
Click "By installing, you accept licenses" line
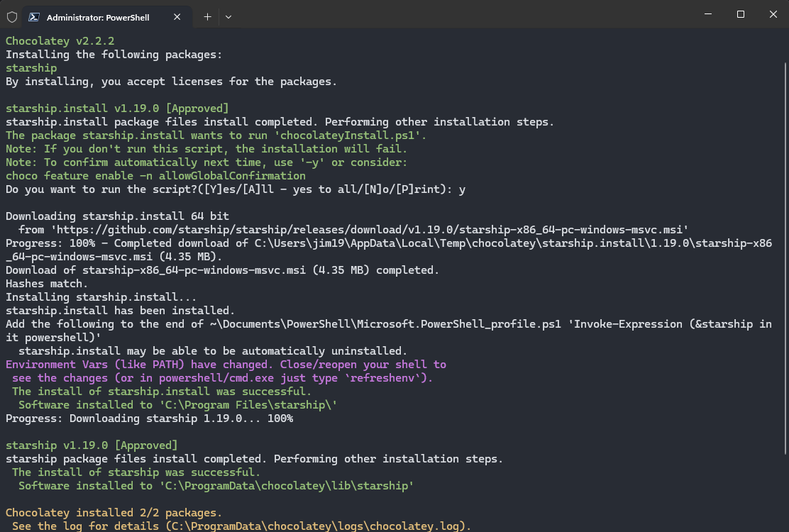(x=171, y=82)
